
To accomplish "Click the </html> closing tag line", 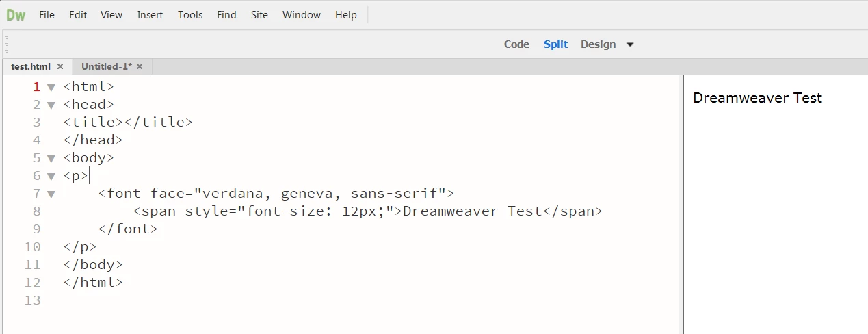I will point(93,283).
